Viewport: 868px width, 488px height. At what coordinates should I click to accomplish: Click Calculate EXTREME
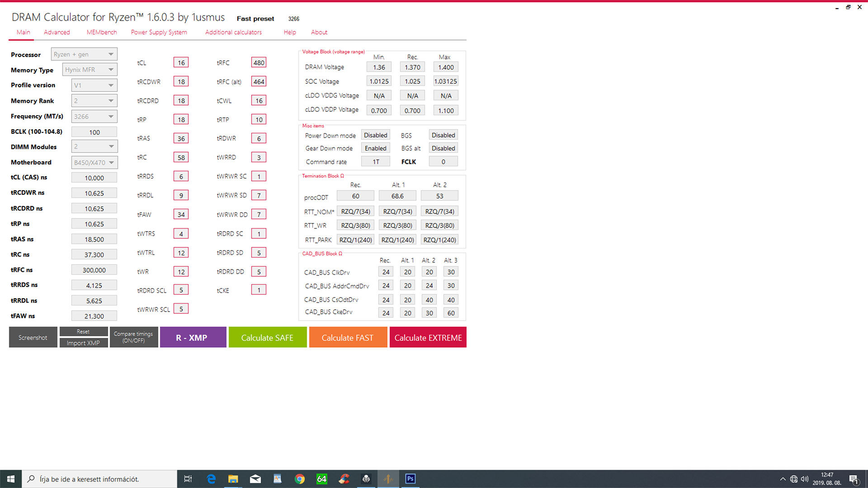click(x=428, y=337)
